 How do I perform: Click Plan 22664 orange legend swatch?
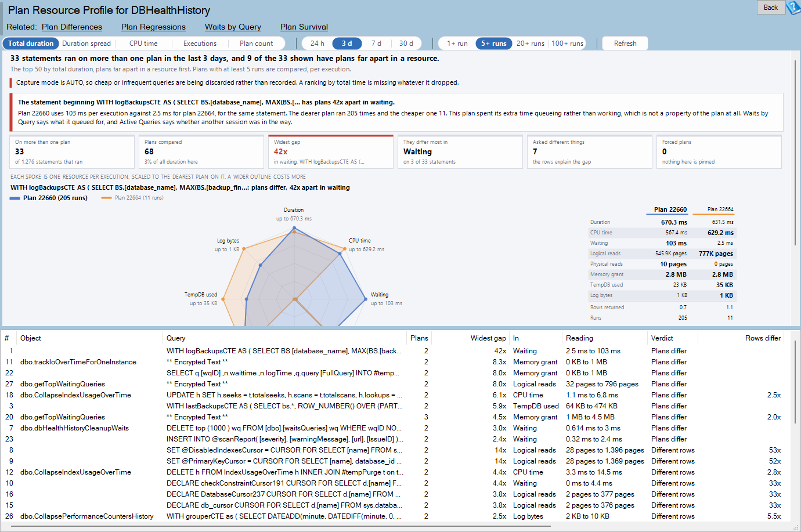point(106,198)
